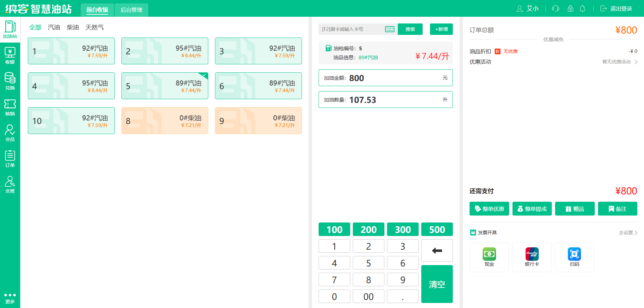Select gun 8 0#柴油 card
The height and width of the screenshot is (308, 644).
point(165,121)
